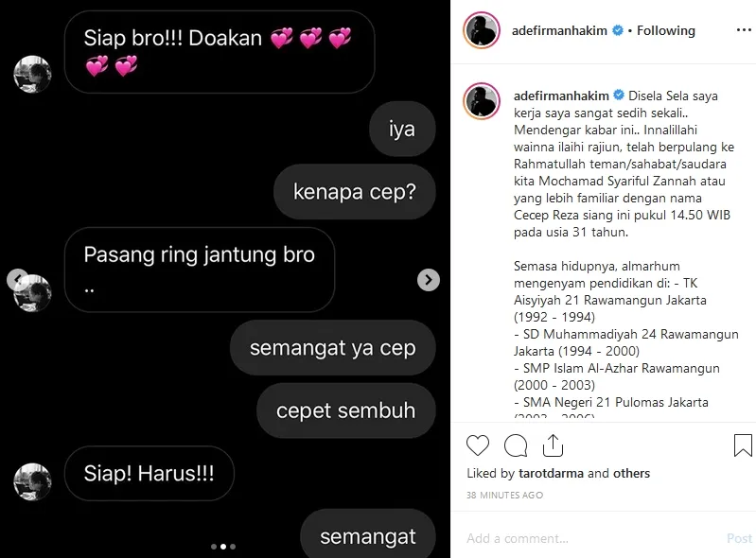The height and width of the screenshot is (558, 756).
Task: Open adefirmanhakim profile picture in the header
Action: click(482, 30)
